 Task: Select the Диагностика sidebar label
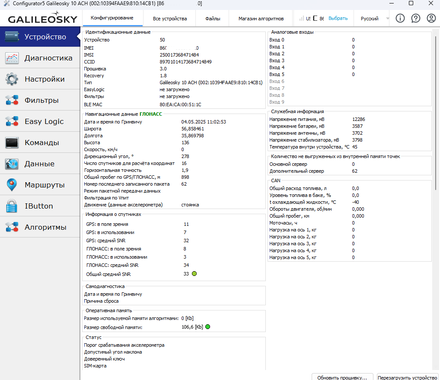point(48,58)
